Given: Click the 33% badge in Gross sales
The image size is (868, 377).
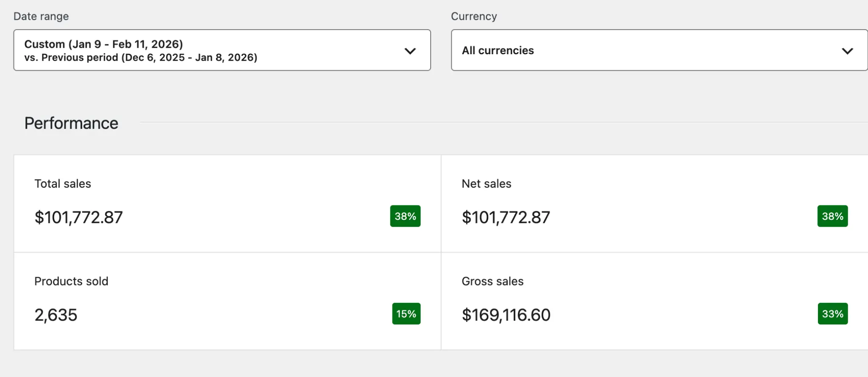Looking at the screenshot, I should [833, 313].
